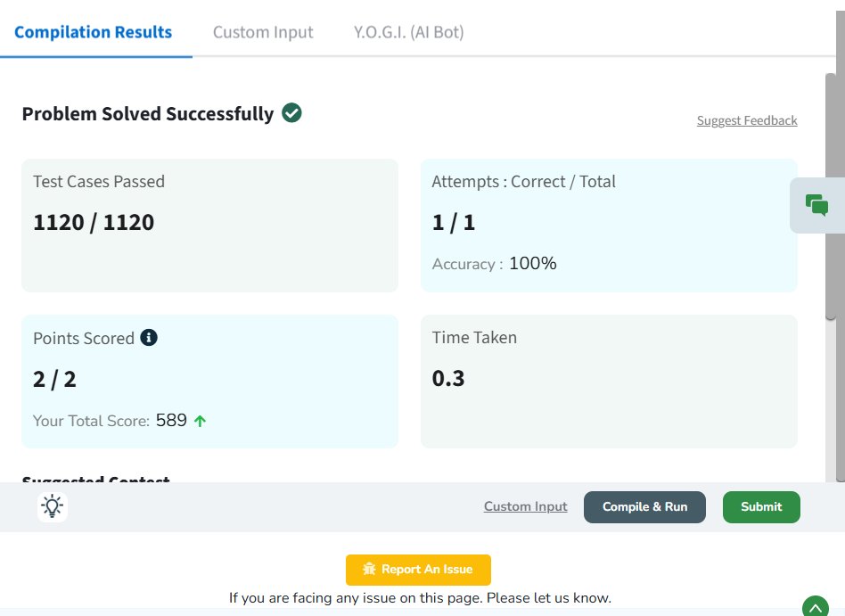Click the Problem Solved Successfully heading
This screenshot has width=845, height=616.
(x=148, y=114)
